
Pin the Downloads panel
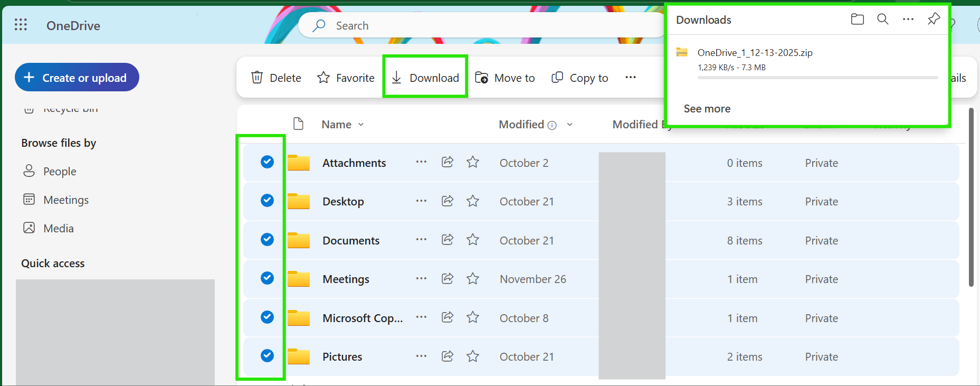934,20
